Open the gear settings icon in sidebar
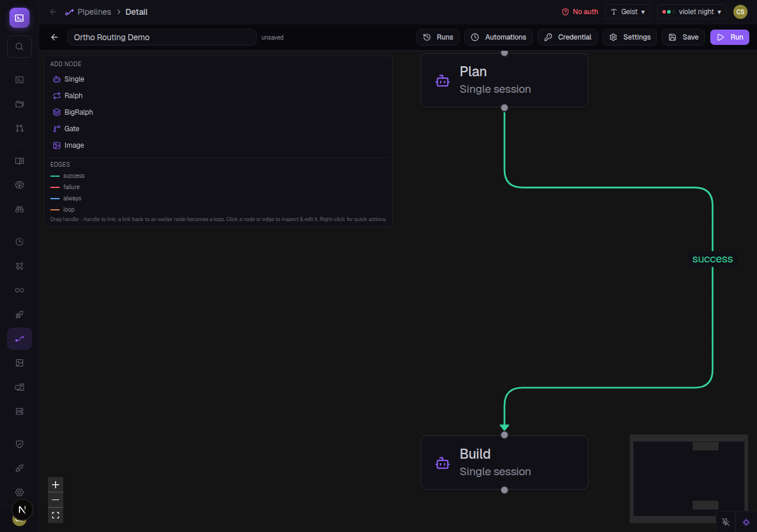This screenshot has height=532, width=757. [x=20, y=492]
